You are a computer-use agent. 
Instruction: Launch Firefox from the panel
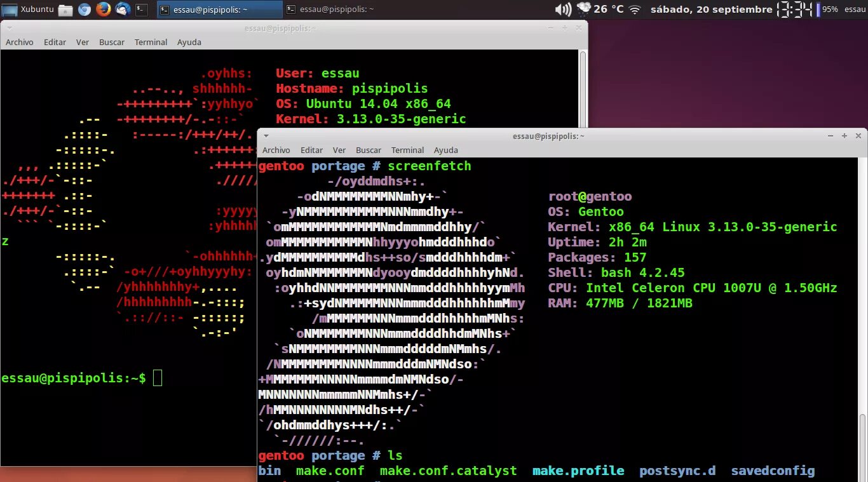104,10
